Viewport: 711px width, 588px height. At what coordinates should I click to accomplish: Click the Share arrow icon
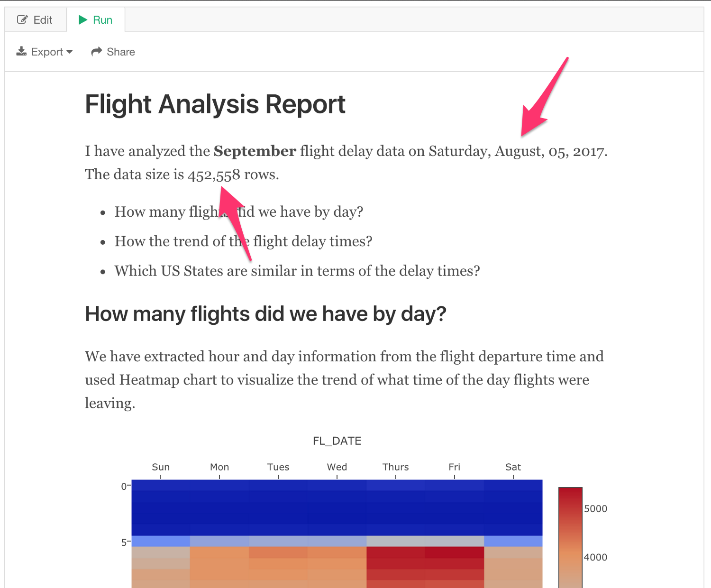97,52
